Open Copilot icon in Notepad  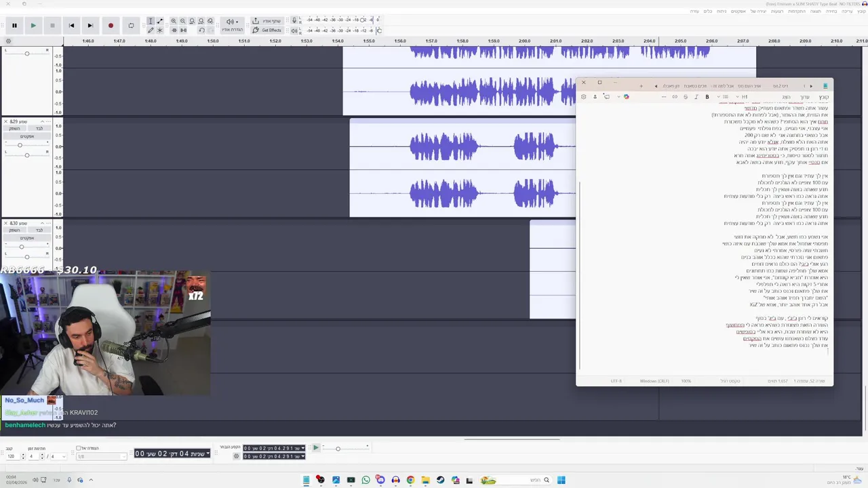626,97
